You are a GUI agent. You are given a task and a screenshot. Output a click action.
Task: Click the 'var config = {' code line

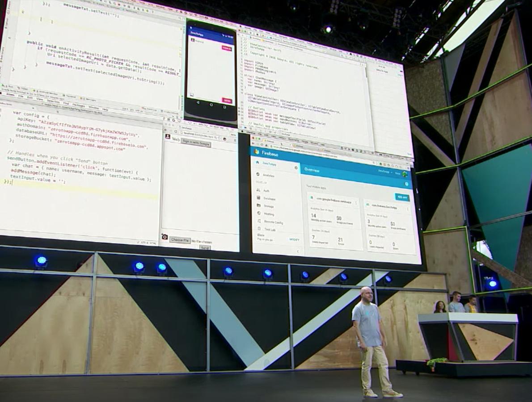pos(31,114)
